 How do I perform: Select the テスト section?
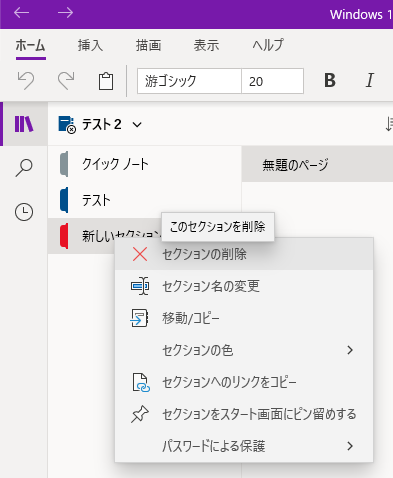tap(145, 200)
